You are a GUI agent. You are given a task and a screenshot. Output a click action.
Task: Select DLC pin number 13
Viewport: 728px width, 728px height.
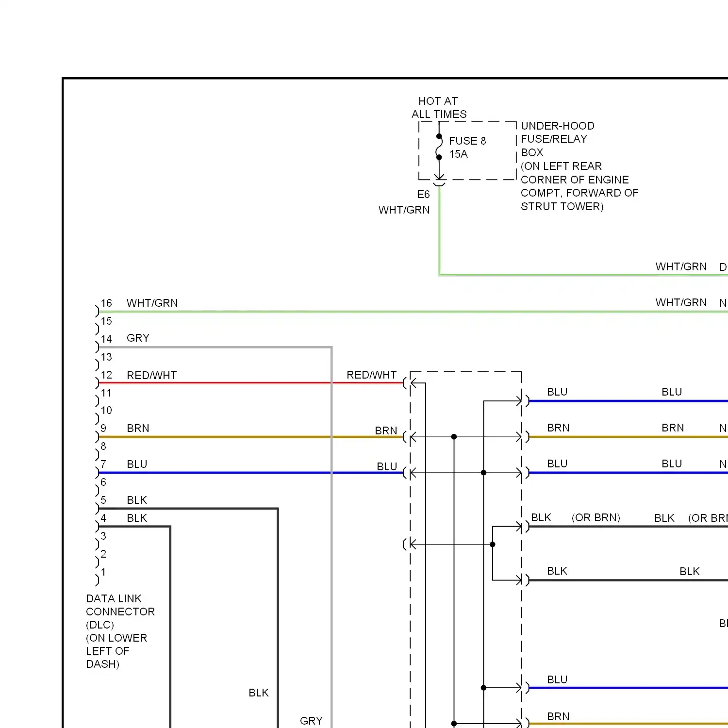(x=106, y=357)
